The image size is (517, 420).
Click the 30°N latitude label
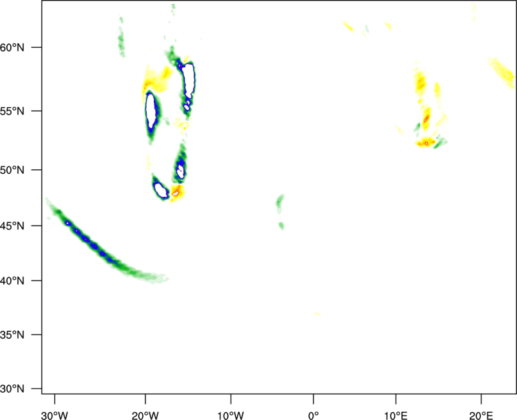coord(12,389)
